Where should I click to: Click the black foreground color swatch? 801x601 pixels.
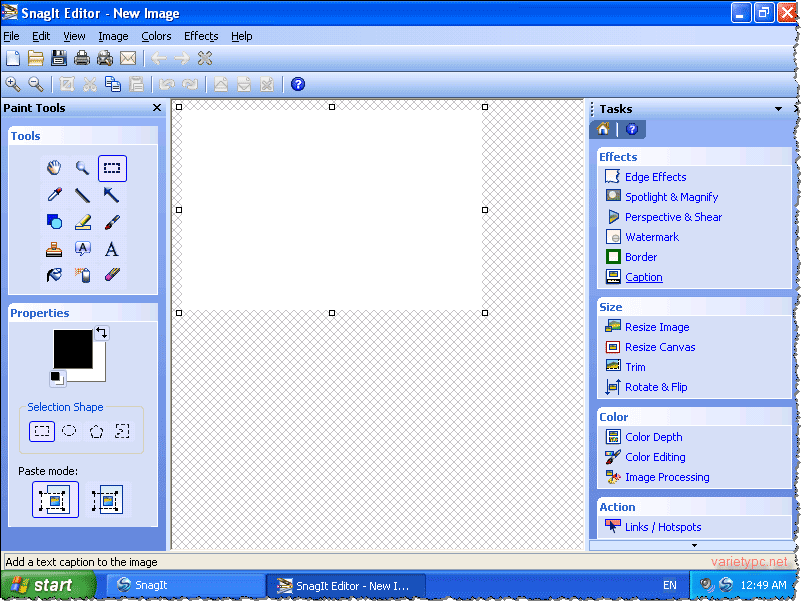[73, 349]
